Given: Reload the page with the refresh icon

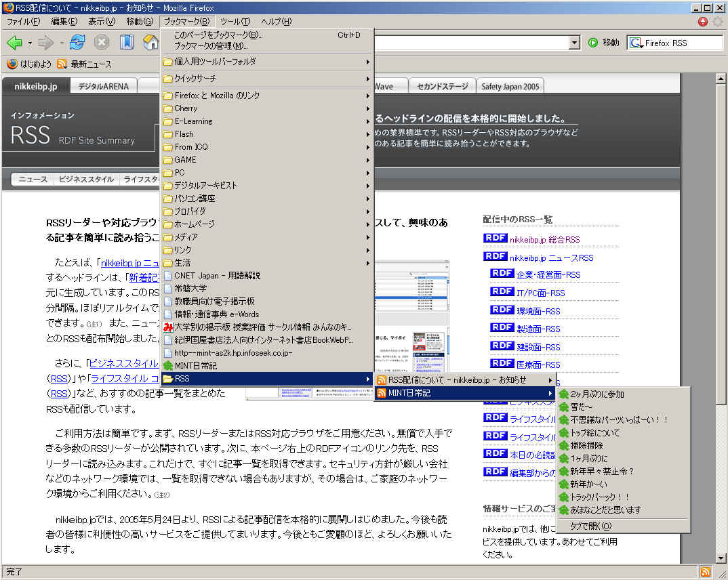Looking at the screenshot, I should point(77,42).
